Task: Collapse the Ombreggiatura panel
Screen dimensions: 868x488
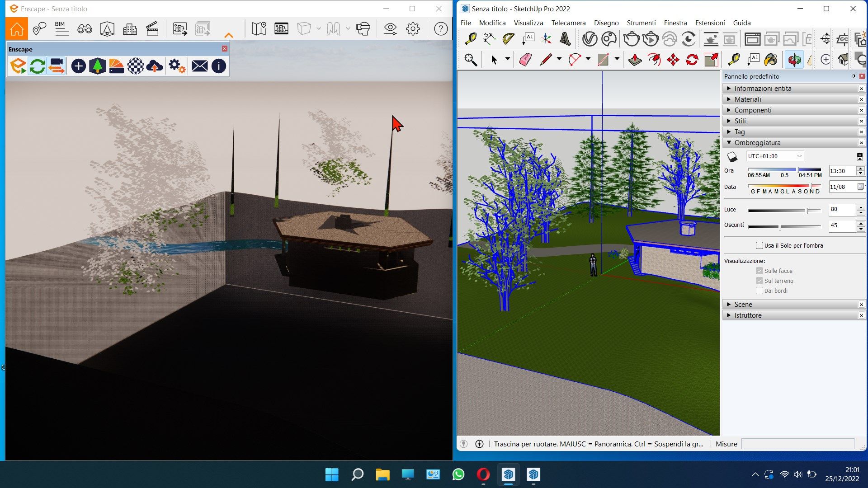Action: tap(757, 143)
